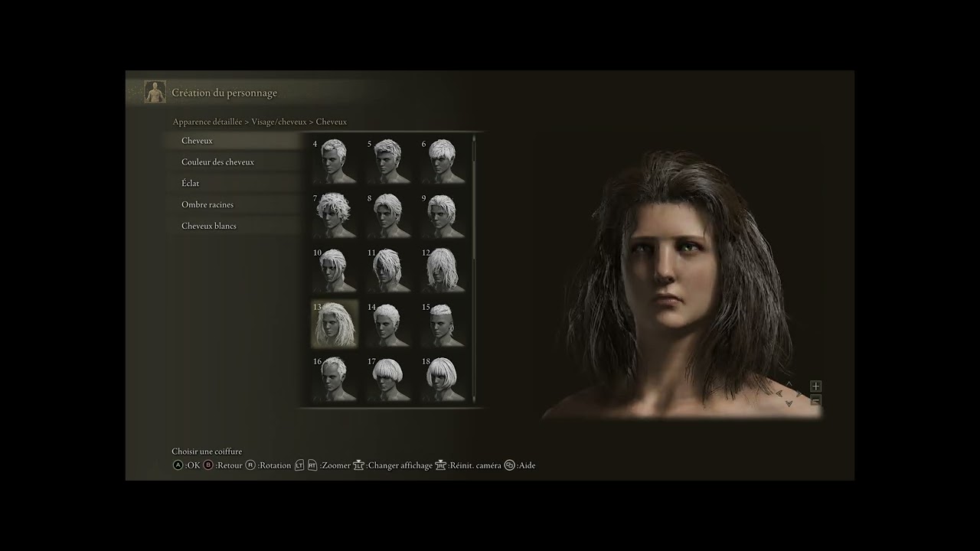This screenshot has width=980, height=551.
Task: Zoom in with the plus button
Action: tap(815, 386)
